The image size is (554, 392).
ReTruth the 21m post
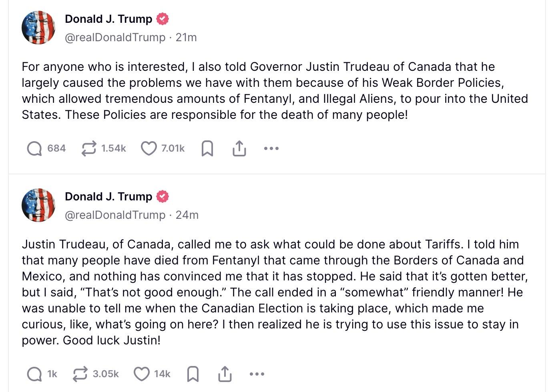tap(88, 148)
